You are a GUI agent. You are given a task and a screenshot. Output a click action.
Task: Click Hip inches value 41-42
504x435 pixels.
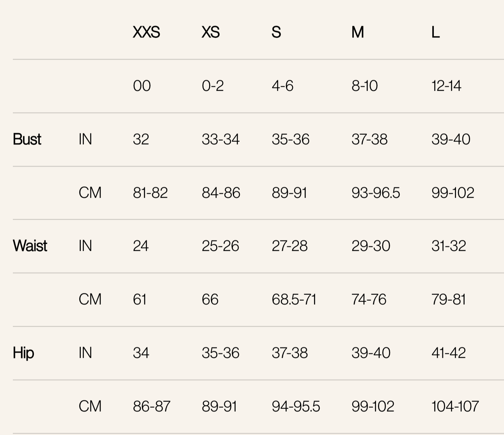[449, 353]
